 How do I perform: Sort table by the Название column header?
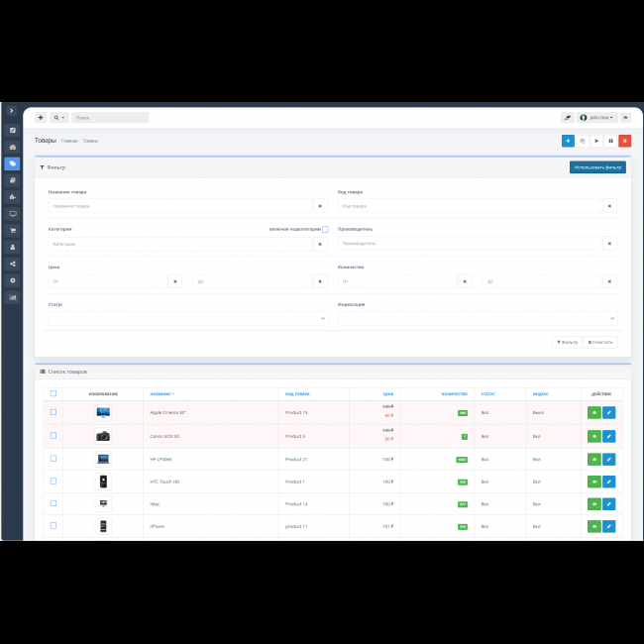click(x=159, y=393)
